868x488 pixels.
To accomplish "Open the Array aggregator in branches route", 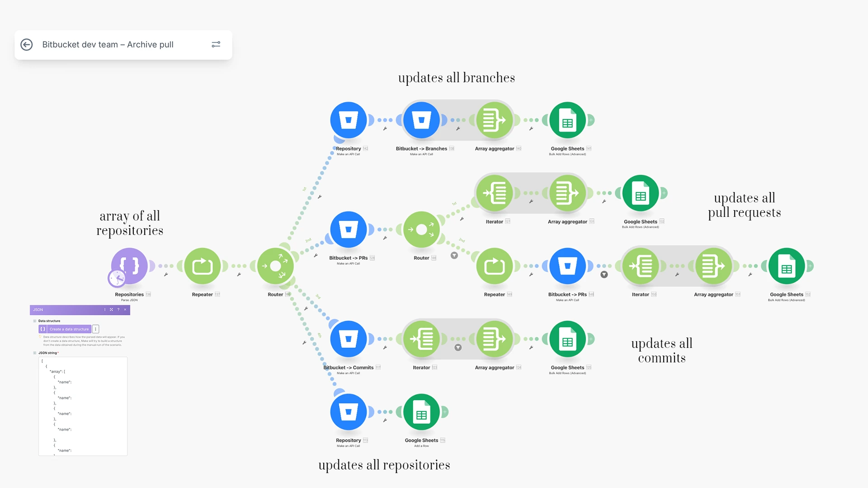I will pyautogui.click(x=494, y=120).
